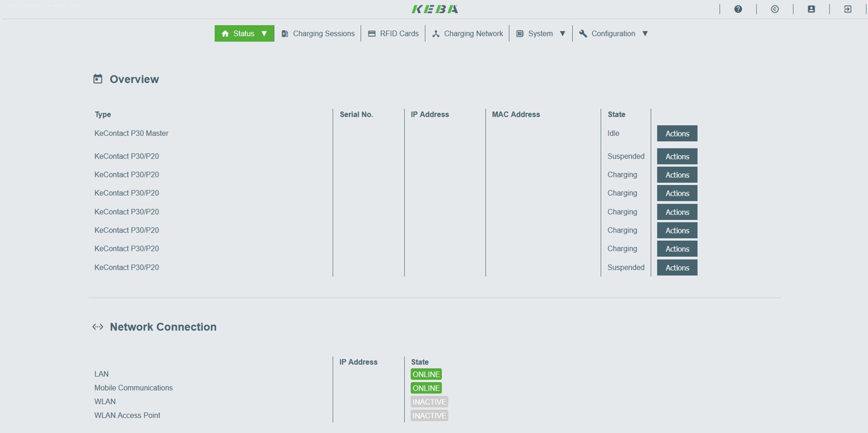Expand the System dropdown arrow
This screenshot has height=433, width=868.
(x=562, y=34)
